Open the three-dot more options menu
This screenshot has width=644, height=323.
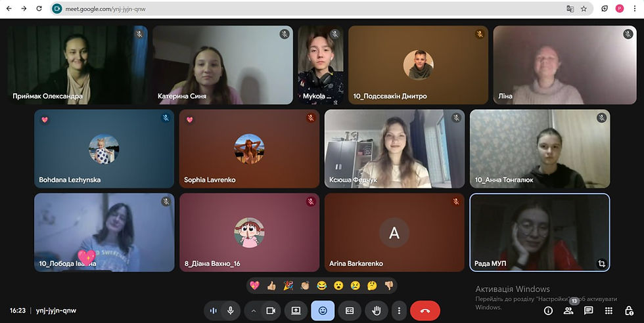399,311
